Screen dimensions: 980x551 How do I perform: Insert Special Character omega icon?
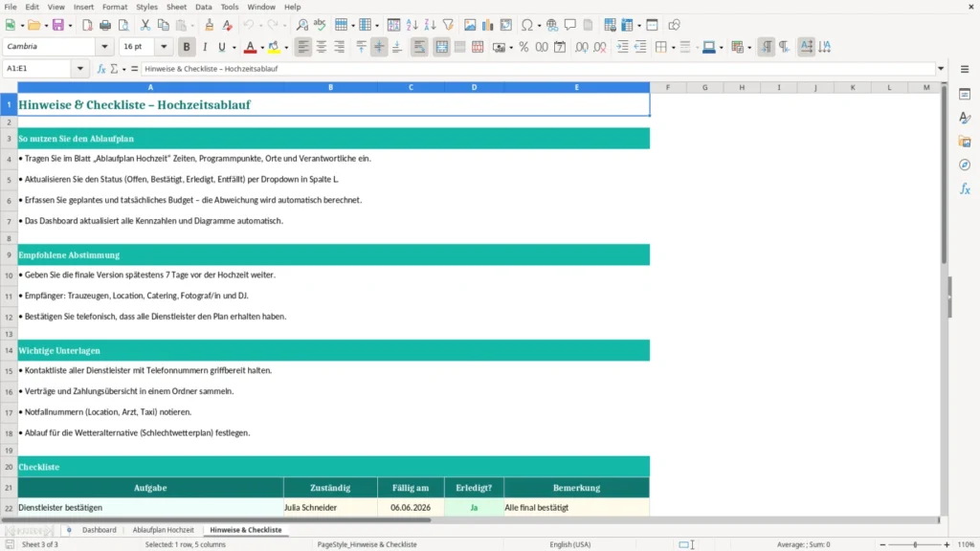[527, 25]
